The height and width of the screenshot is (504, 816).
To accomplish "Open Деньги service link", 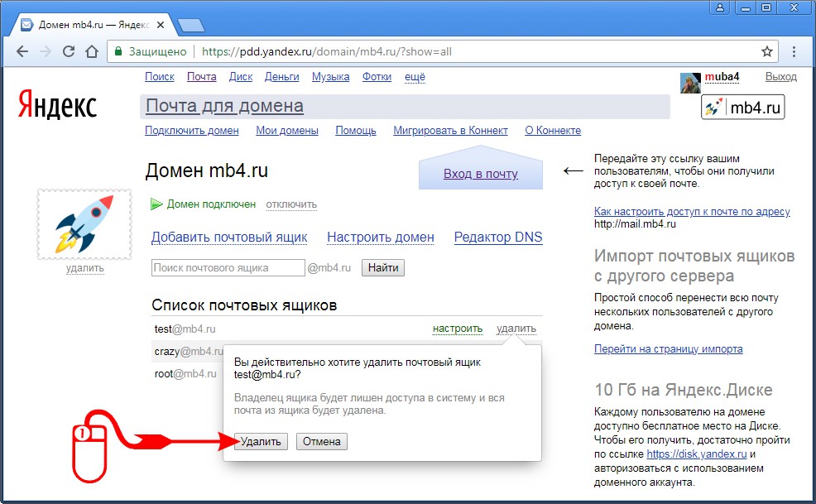I will 281,76.
